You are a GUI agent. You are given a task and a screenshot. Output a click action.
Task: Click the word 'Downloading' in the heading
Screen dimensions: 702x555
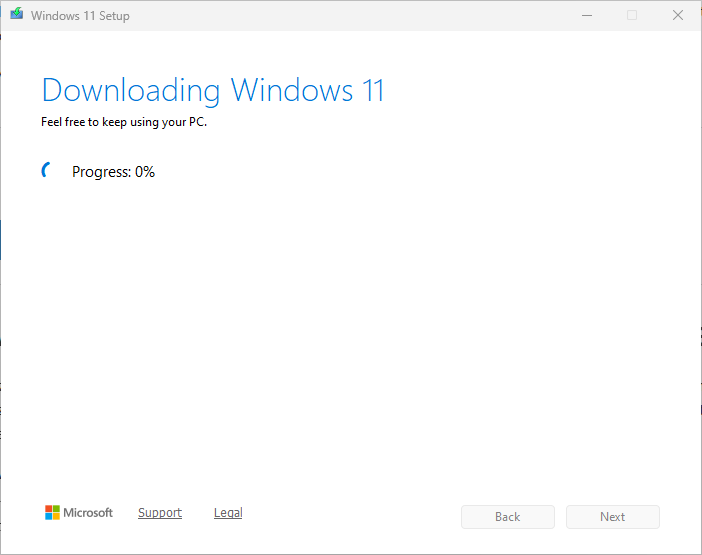coord(131,91)
